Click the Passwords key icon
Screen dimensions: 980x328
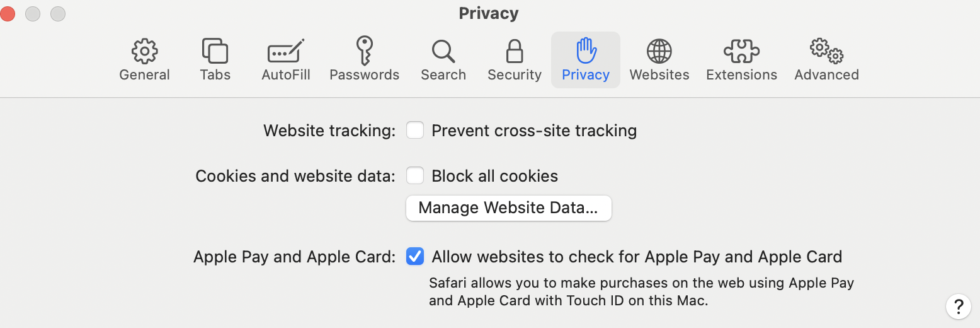(364, 51)
